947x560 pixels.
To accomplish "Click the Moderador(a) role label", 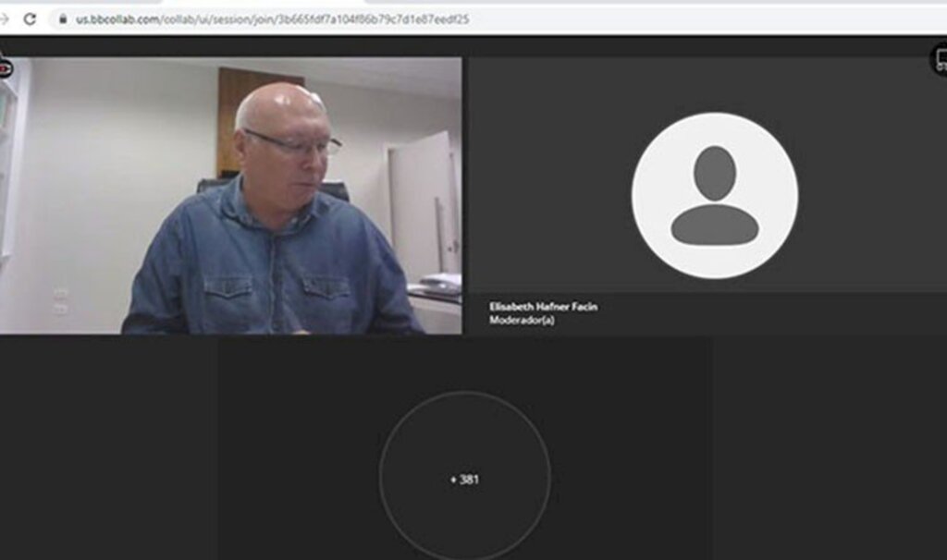I will tap(522, 321).
